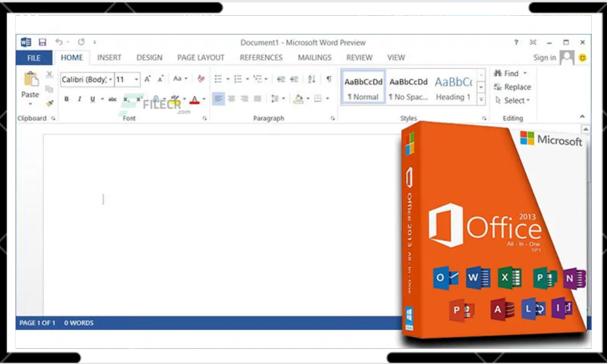Screen dimensions: 607x364
Task: Click the Decrease Indent icon
Action: 281,79
